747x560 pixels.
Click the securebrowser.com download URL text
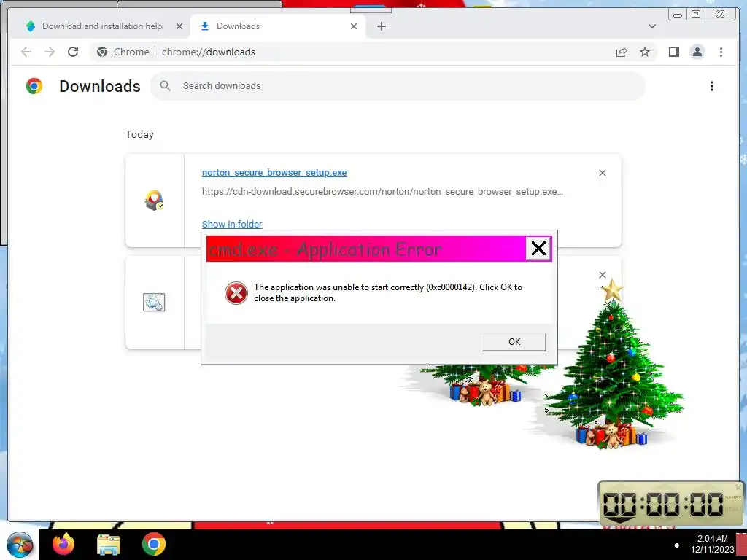coord(382,192)
